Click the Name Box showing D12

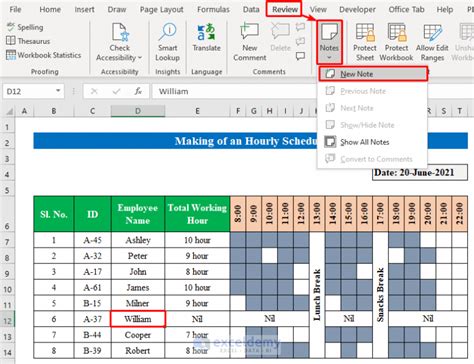[x=33, y=91]
